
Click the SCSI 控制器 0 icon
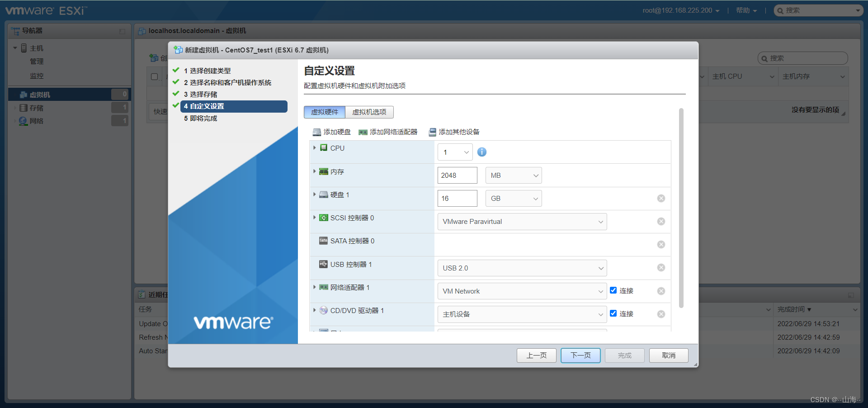click(x=324, y=218)
